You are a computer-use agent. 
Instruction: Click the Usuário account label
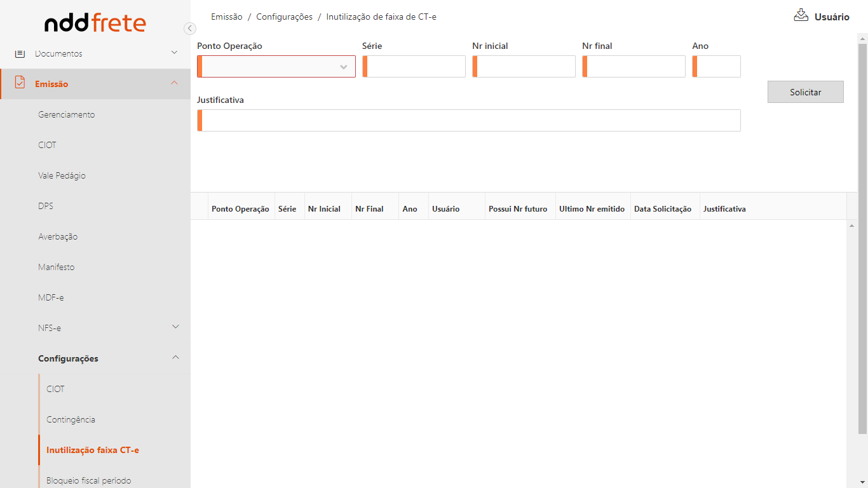(x=832, y=17)
